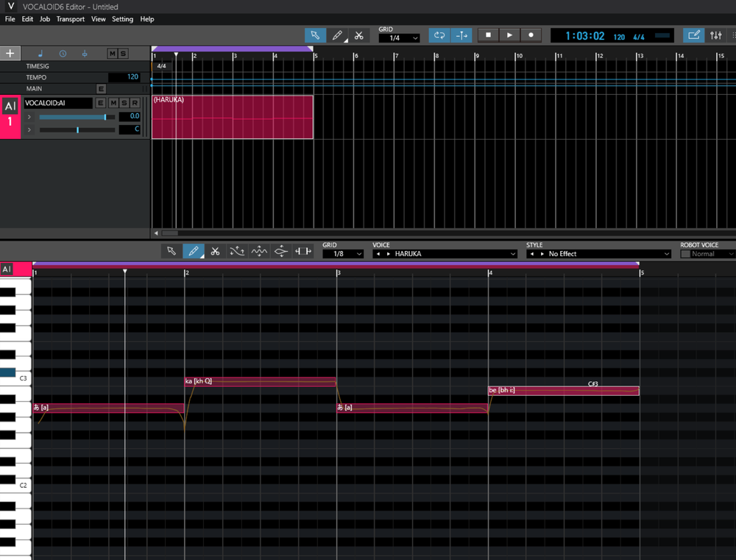The image size is (736, 560).
Task: Open the Job menu
Action: pyautogui.click(x=45, y=19)
